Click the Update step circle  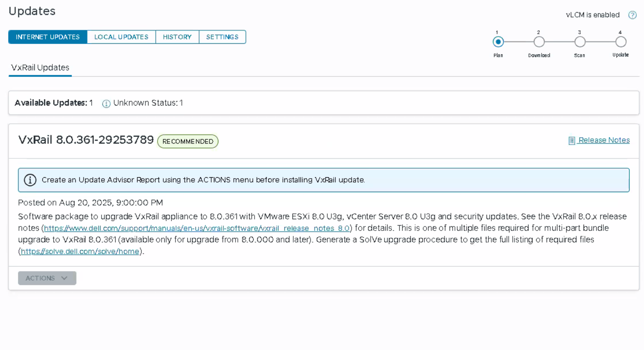coord(621,42)
